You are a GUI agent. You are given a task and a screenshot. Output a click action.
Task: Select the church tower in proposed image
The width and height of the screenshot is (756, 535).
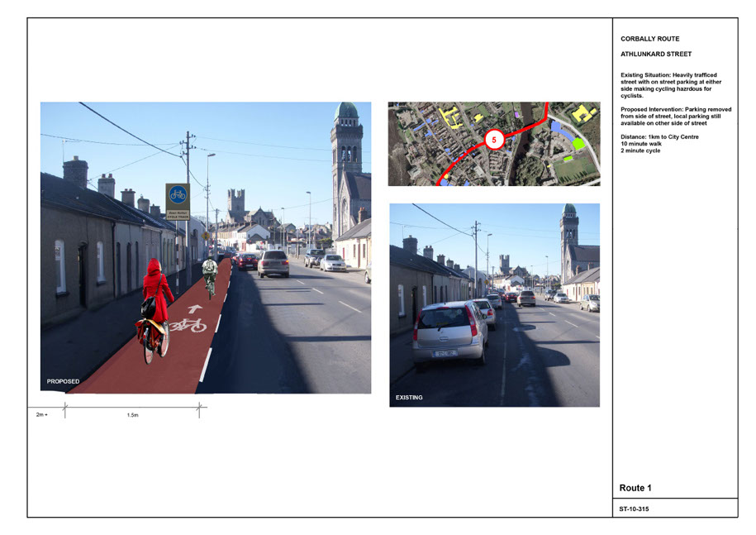347,165
